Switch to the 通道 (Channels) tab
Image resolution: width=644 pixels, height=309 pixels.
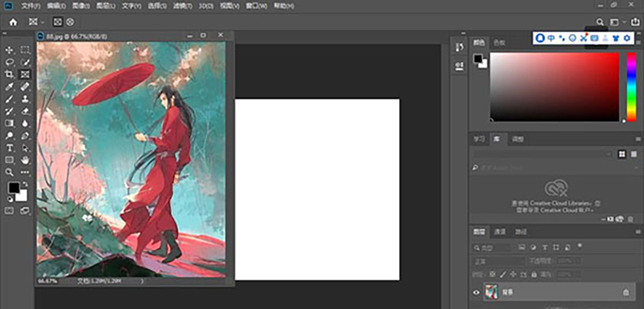[x=500, y=232]
